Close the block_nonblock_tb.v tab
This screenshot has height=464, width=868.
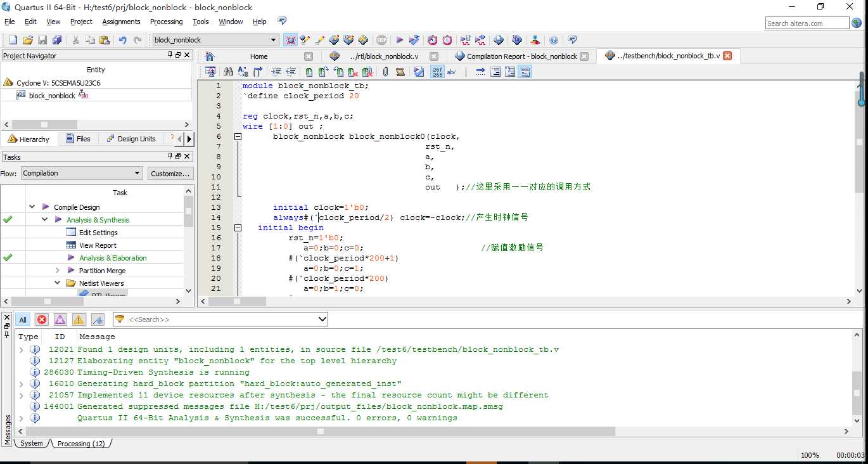727,56
